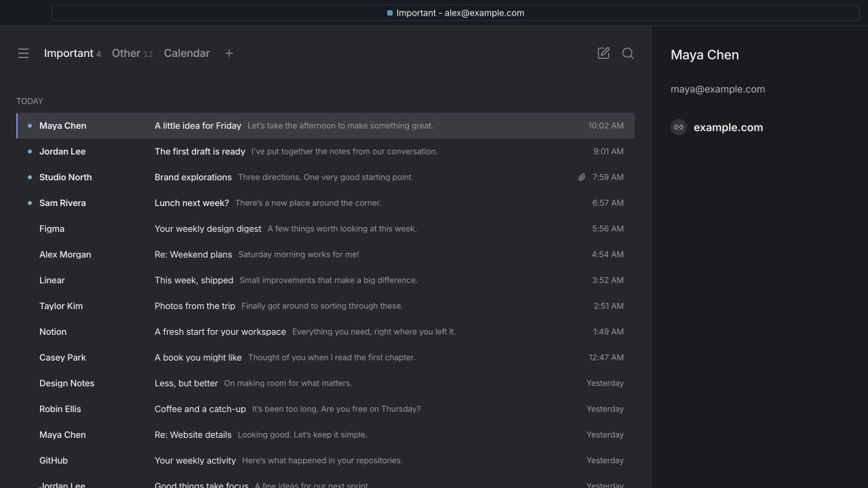The image size is (868, 488).
Task: Click the 10:02 AM timestamp
Action: tap(606, 125)
